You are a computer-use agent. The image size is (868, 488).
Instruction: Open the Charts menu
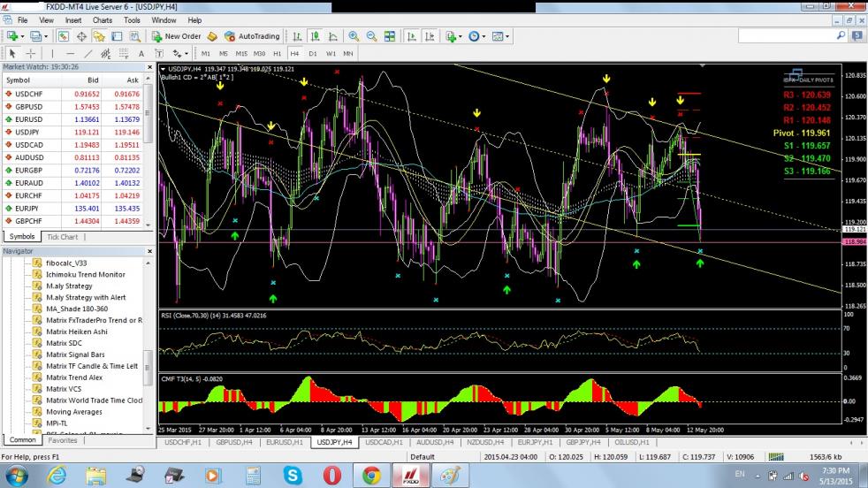pos(102,19)
